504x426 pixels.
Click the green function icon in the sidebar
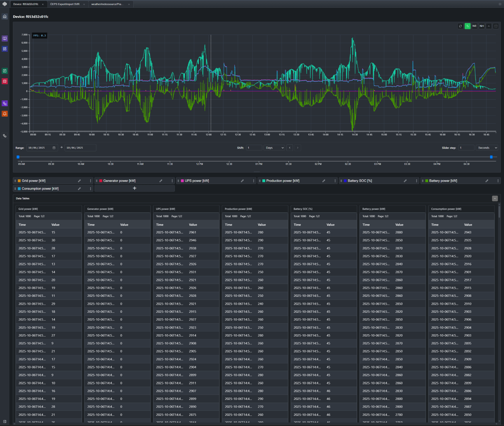point(5,71)
